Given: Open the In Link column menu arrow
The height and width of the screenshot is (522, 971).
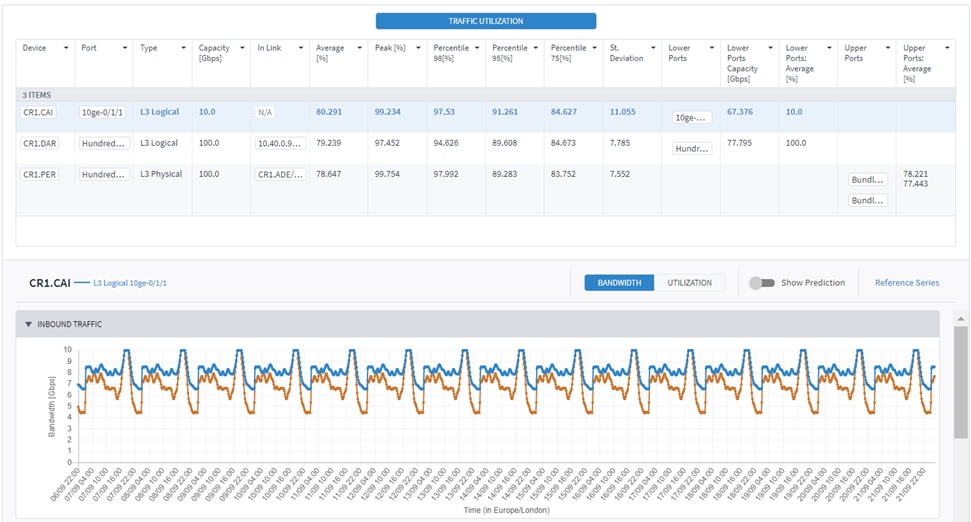Looking at the screenshot, I should (x=301, y=48).
